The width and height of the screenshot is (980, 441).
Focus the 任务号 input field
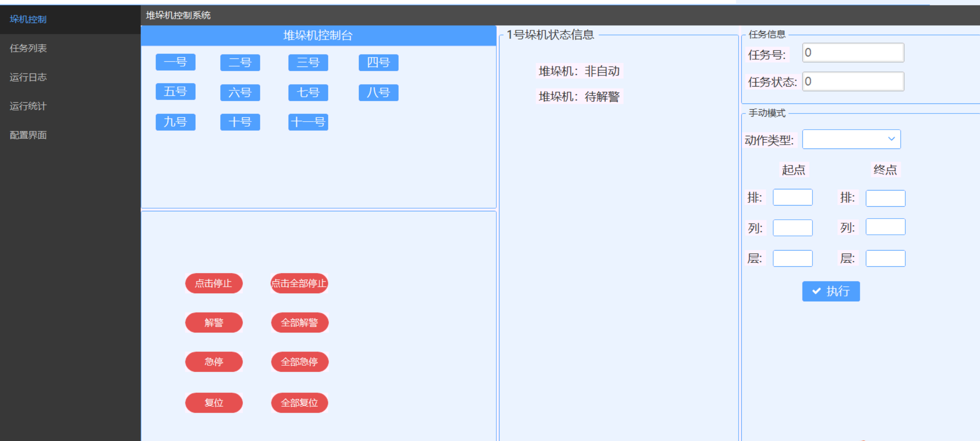(853, 53)
